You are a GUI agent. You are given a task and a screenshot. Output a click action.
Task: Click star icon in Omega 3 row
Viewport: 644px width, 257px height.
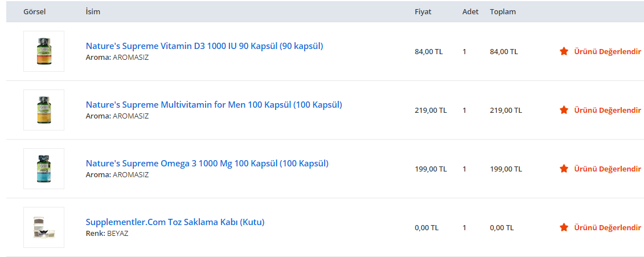pos(564,169)
